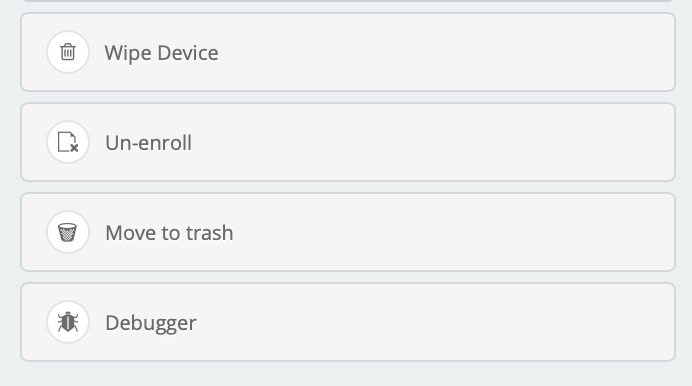Select the Wipe Device text label

point(162,53)
